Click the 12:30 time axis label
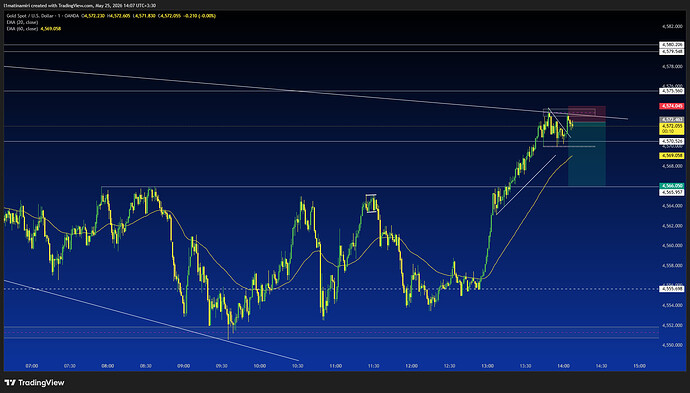Viewport: 690px width, 393px height. pyautogui.click(x=450, y=366)
